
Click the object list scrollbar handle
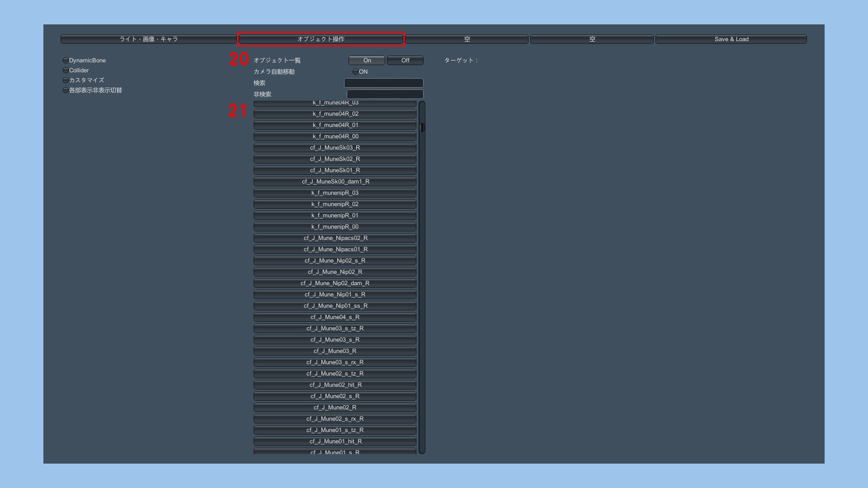click(x=422, y=127)
